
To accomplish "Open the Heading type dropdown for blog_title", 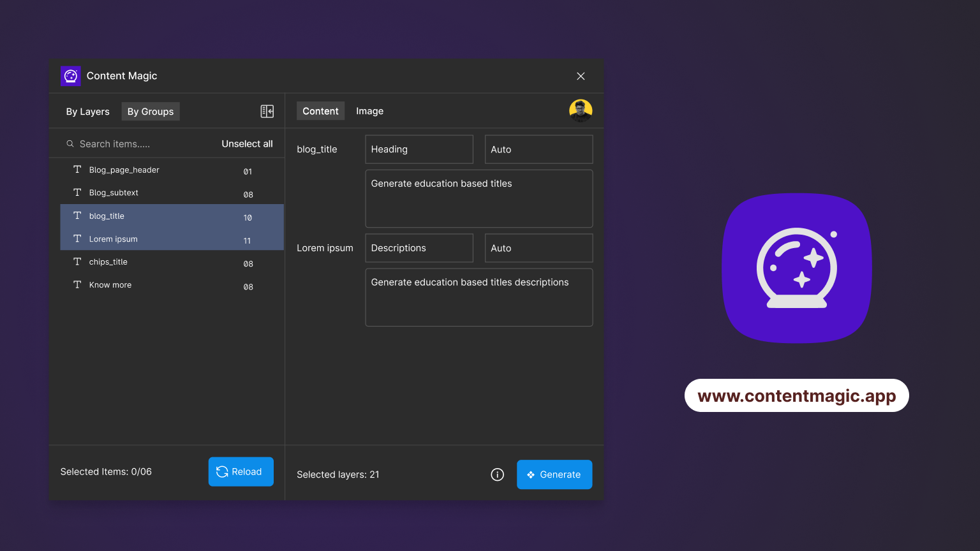I will 419,149.
